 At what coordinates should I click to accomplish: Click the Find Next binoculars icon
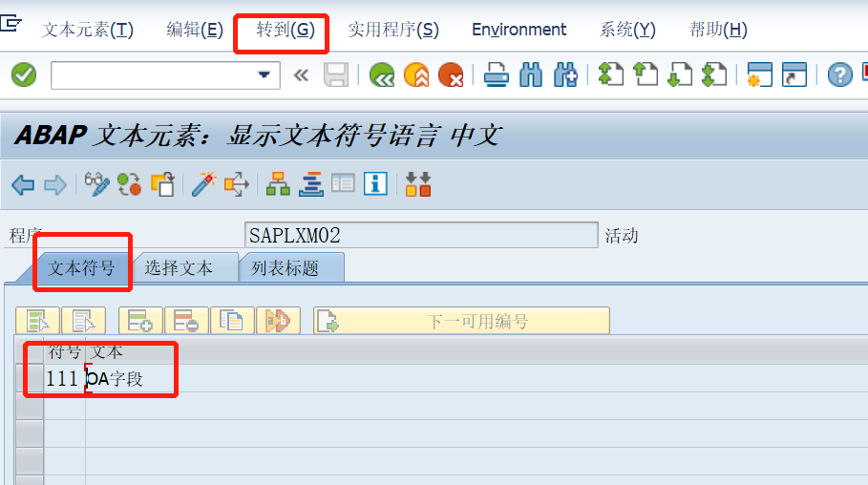pos(565,74)
